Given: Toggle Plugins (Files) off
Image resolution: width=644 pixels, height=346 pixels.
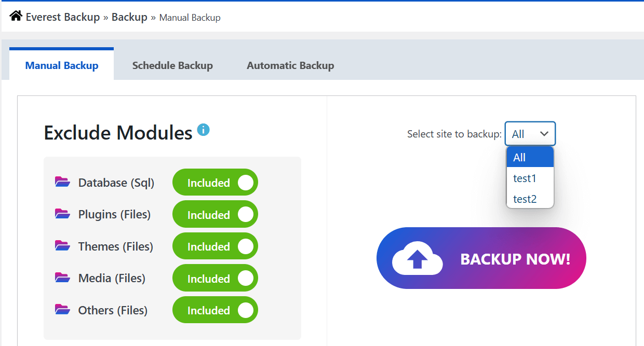Looking at the screenshot, I should 215,214.
